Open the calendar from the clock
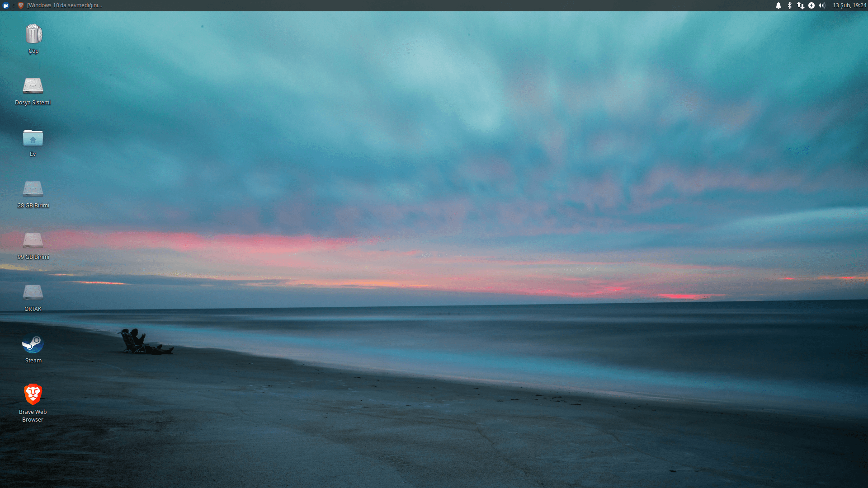The image size is (868, 488). [849, 5]
